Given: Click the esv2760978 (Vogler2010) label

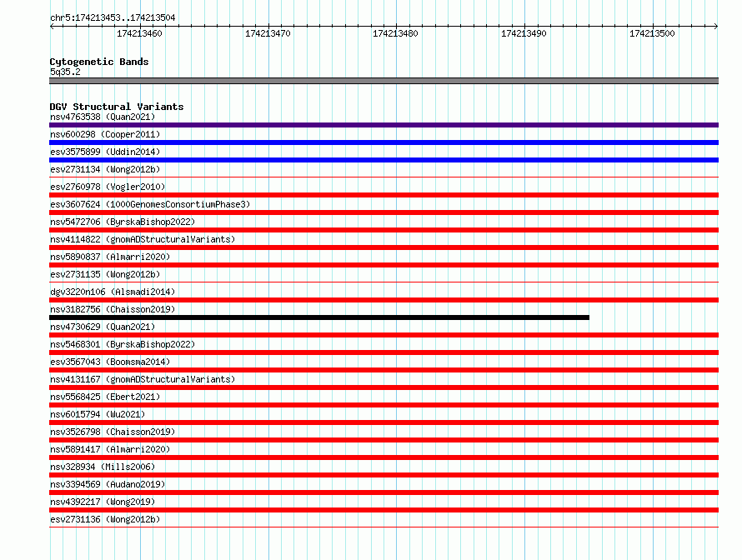Looking at the screenshot, I should 108,187.
